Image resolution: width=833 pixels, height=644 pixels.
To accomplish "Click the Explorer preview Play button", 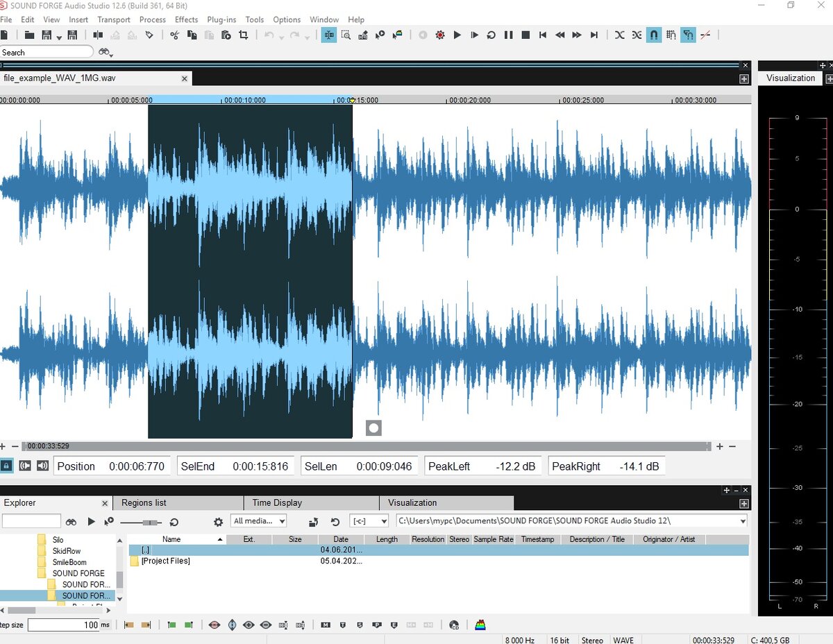I will pyautogui.click(x=91, y=521).
